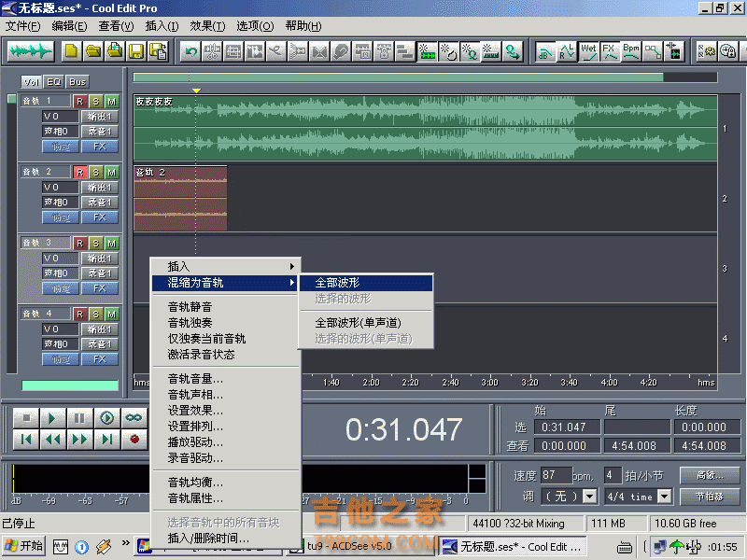747x560 pixels.
Task: Click the loop play infinity button
Action: click(134, 417)
